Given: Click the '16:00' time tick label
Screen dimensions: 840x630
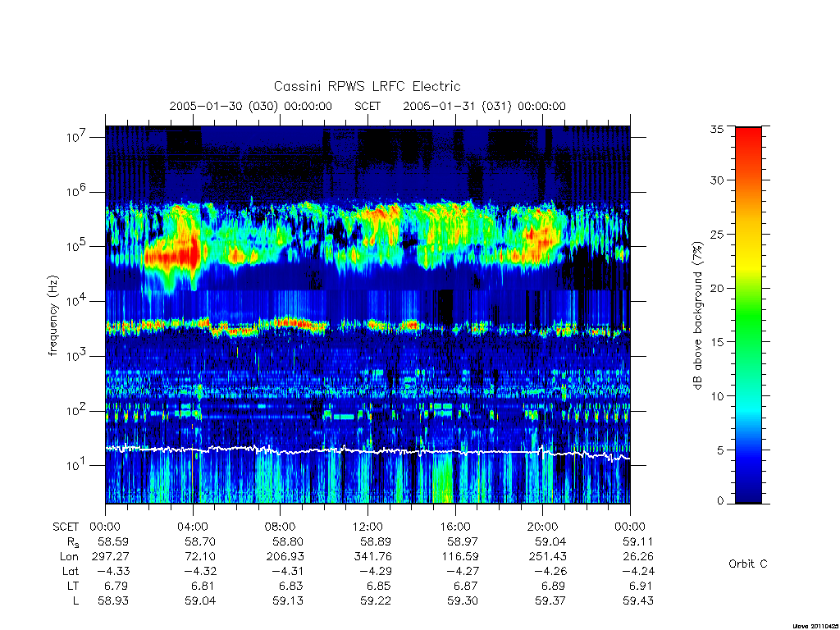Looking at the screenshot, I should [455, 527].
